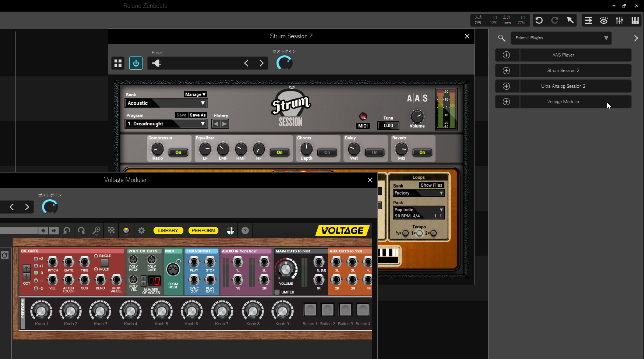Viewport: 644px width, 359px height.
Task: Click History back arrow button
Action: tap(216, 124)
